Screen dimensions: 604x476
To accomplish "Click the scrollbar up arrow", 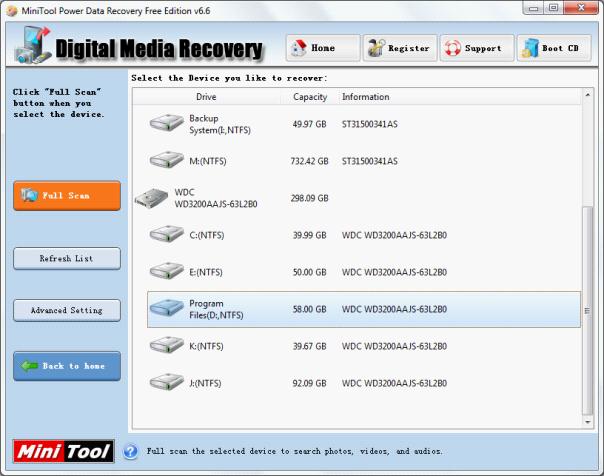I will click(587, 95).
